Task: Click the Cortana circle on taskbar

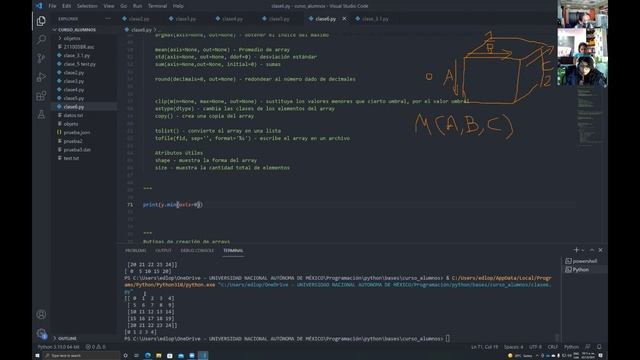Action: click(x=125, y=356)
